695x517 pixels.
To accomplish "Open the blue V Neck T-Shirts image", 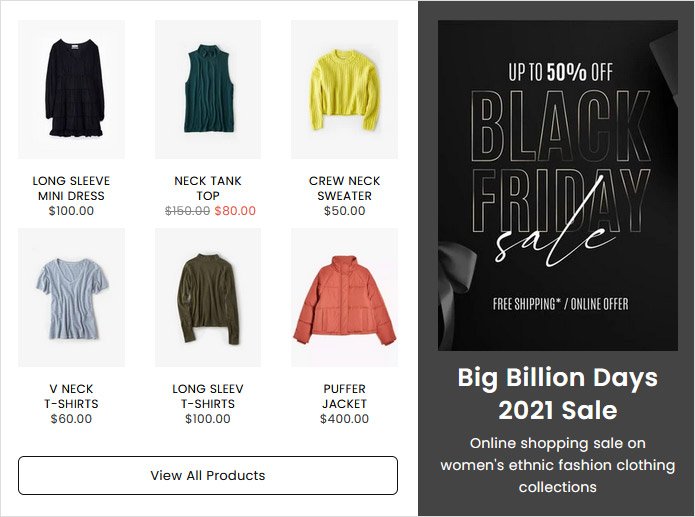I will [x=71, y=298].
